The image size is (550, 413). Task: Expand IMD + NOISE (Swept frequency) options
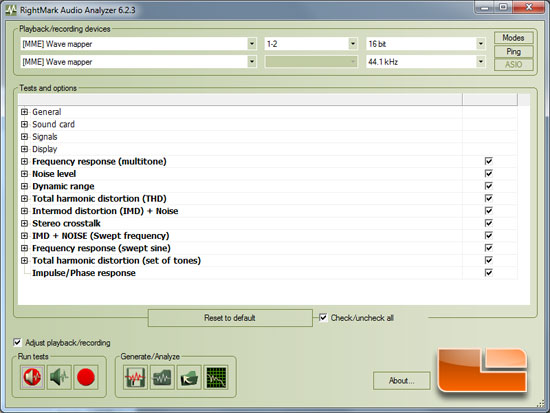point(24,236)
